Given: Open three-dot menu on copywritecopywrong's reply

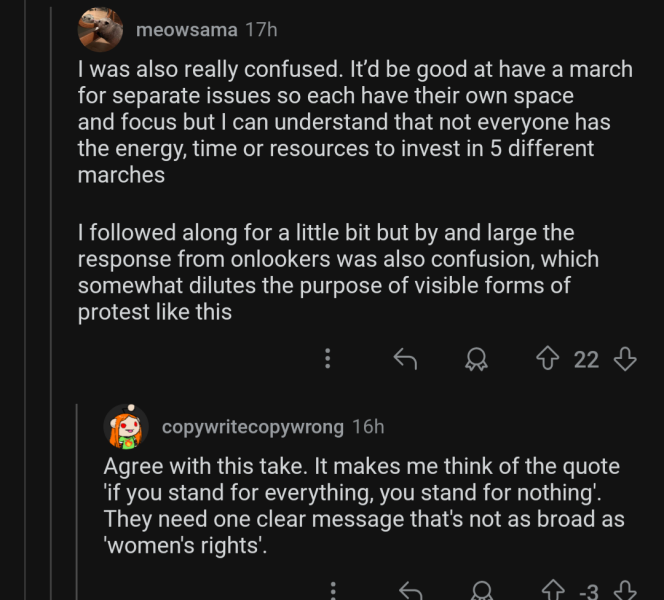Looking at the screenshot, I should pyautogui.click(x=334, y=591).
